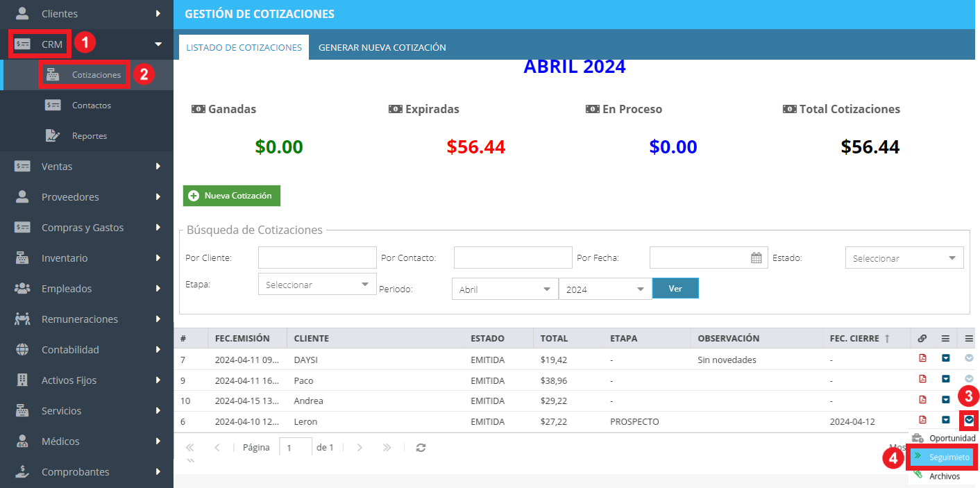Screen dimensions: 980x488
Task: Focus the Por Cliente search field
Action: 317,258
